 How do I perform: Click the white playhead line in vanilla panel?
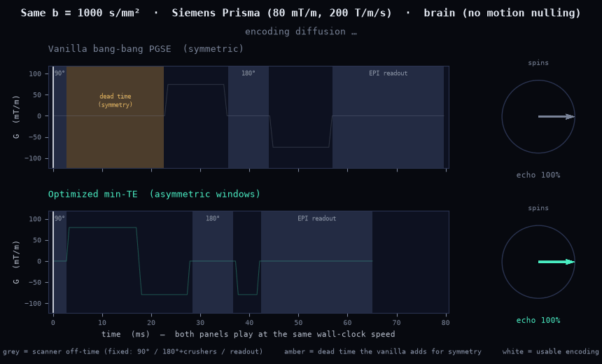[53, 117]
